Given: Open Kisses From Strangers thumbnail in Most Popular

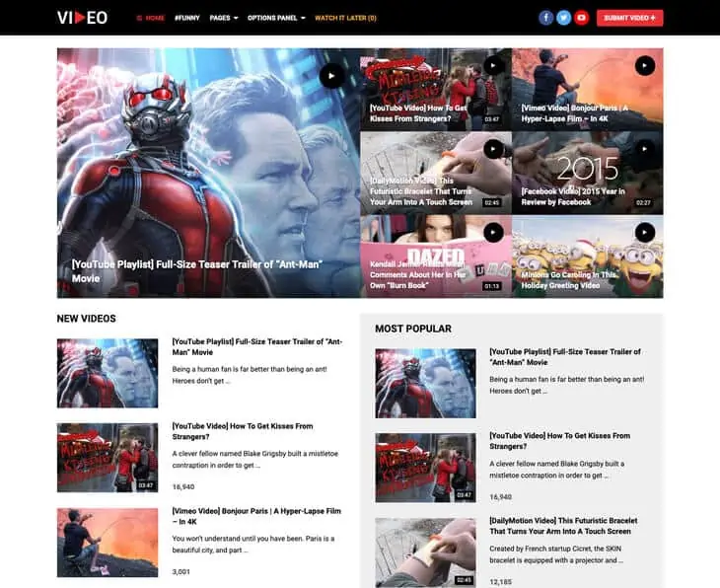Looking at the screenshot, I should (x=425, y=468).
